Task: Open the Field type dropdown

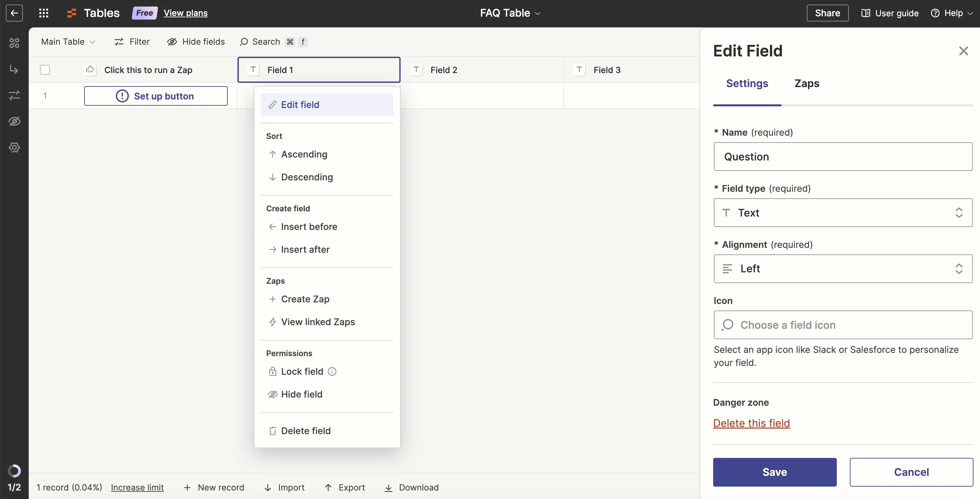Action: click(843, 213)
